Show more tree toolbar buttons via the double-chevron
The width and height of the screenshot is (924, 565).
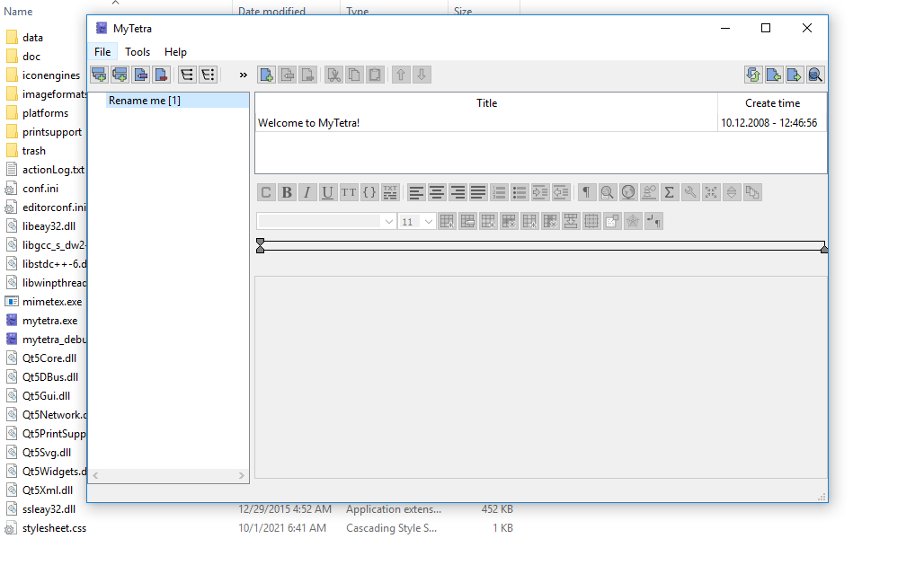coord(244,75)
